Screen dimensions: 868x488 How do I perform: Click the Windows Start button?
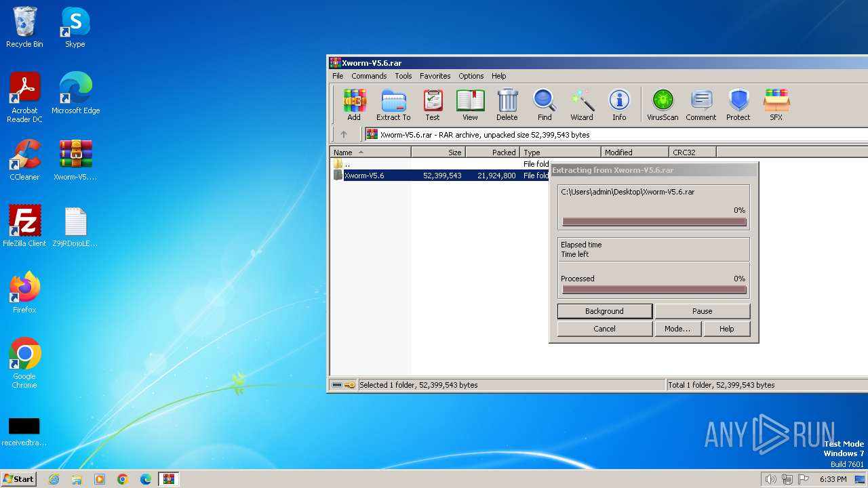tap(19, 479)
